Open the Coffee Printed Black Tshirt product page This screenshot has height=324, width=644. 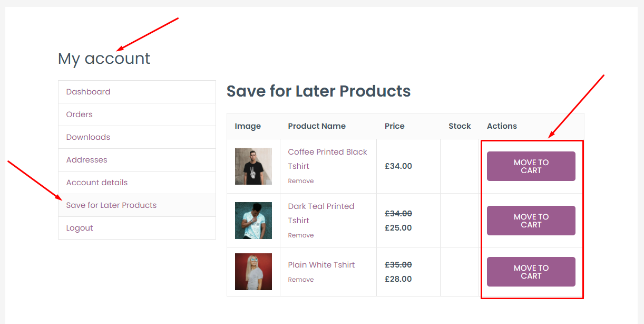327,158
